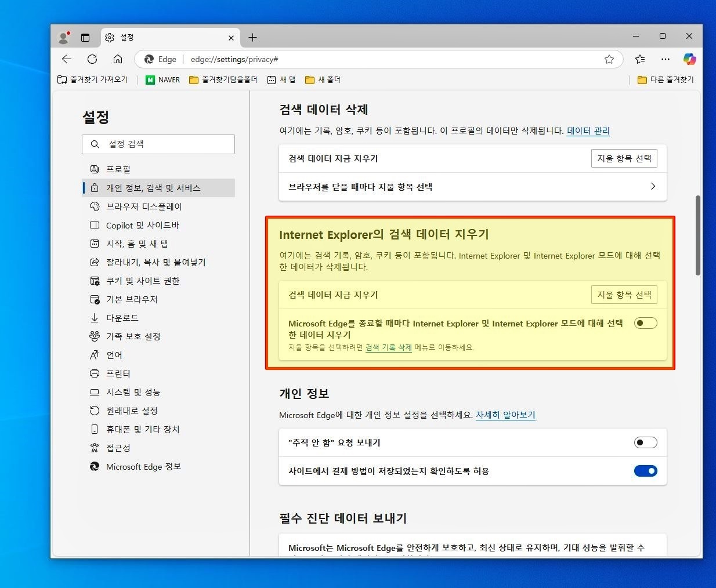Screen dimensions: 716x588
Task: Toggle "추적 안 함" 요청 보내기 switch
Action: click(x=645, y=442)
